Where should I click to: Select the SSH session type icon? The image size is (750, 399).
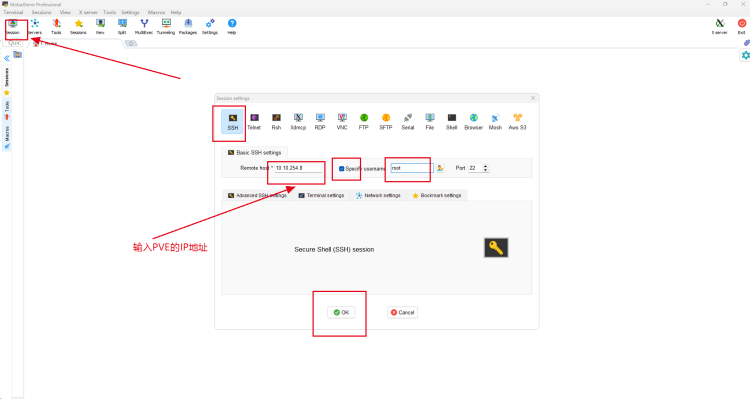click(232, 121)
